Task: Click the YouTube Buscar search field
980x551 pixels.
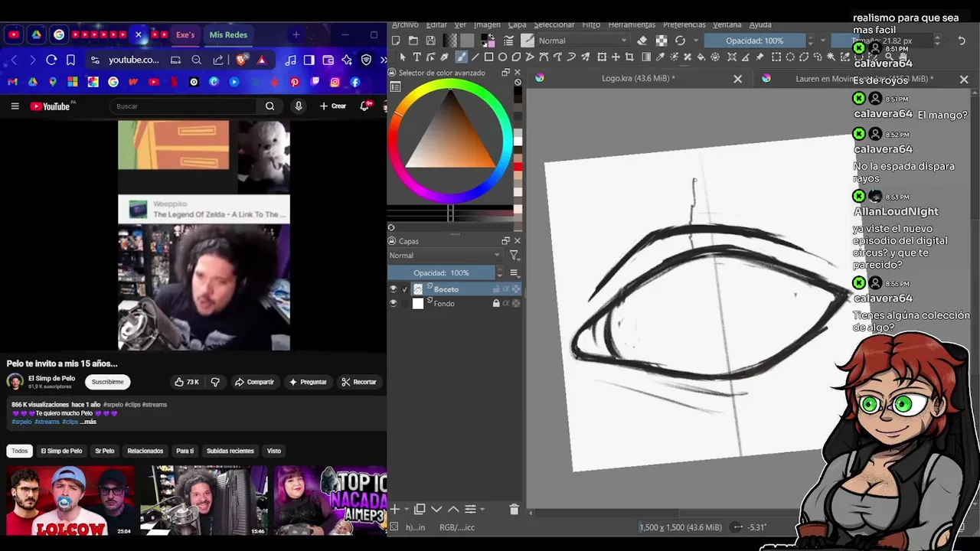Action: pos(184,106)
